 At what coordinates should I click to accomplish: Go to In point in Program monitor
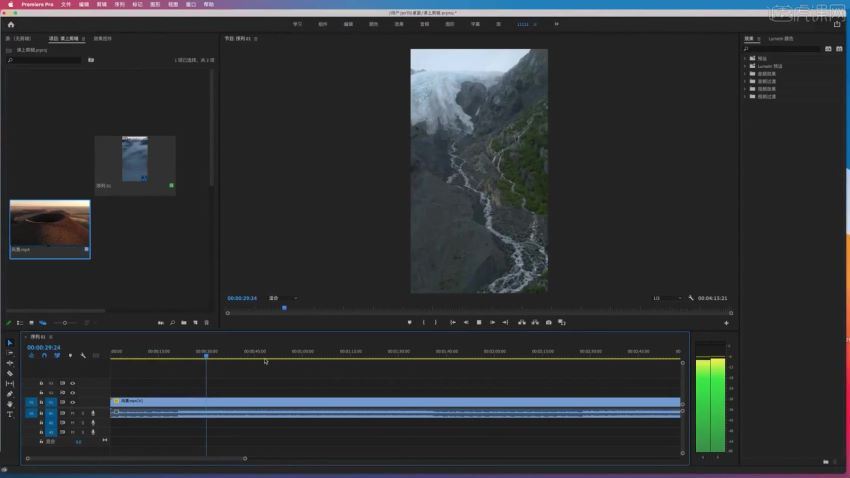tap(453, 322)
